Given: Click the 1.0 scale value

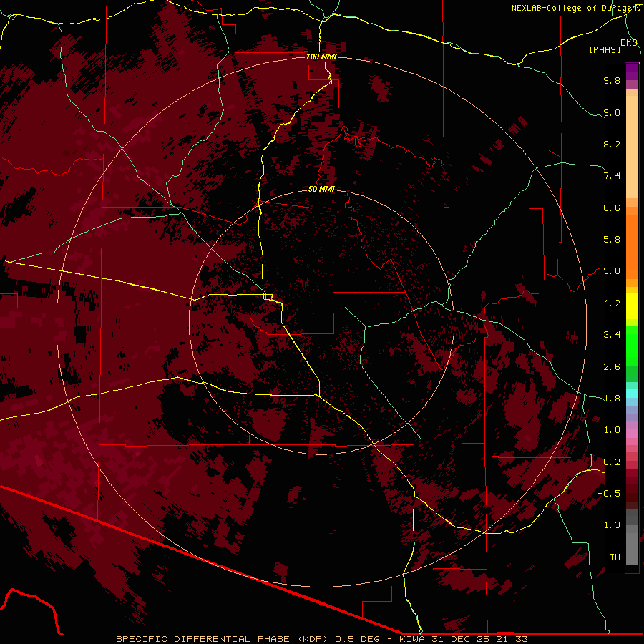Looking at the screenshot, I should 612,430.
